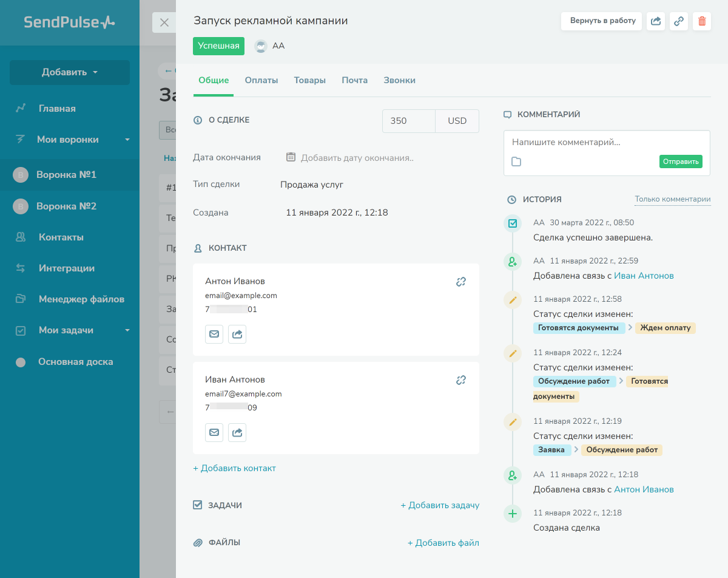This screenshot has width=728, height=578.
Task: Open the Товары tab
Action: tap(310, 81)
